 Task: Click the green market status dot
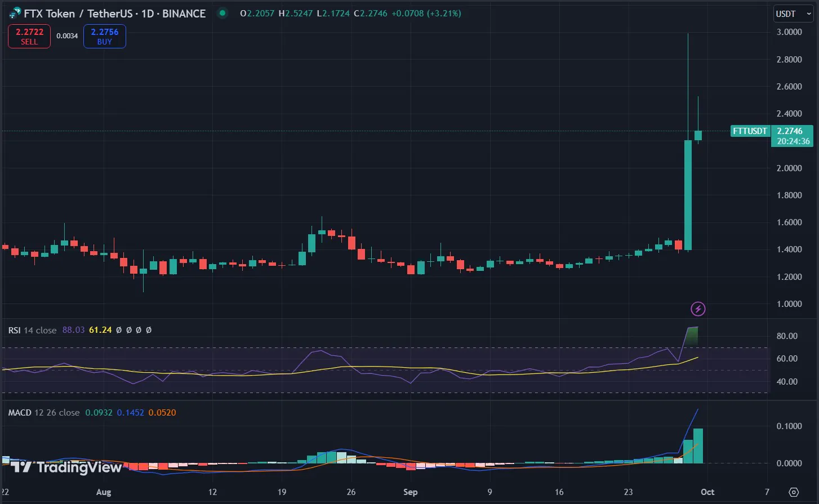(223, 13)
